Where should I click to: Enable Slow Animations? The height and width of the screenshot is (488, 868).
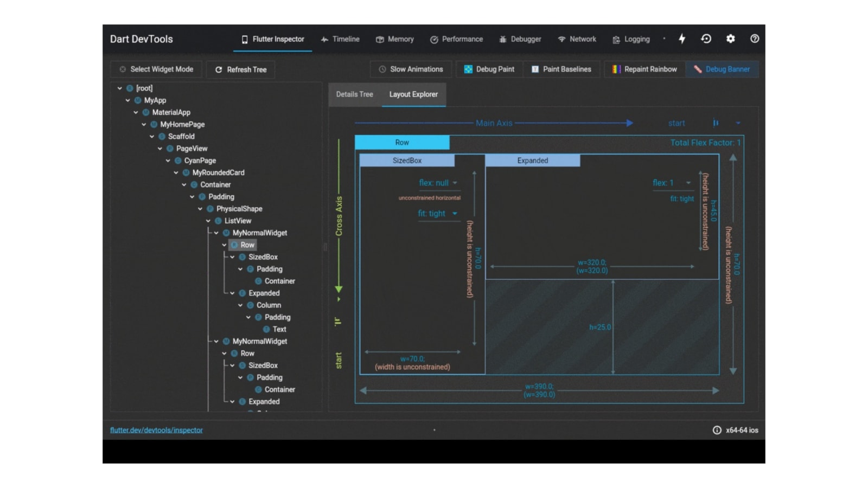coord(411,69)
